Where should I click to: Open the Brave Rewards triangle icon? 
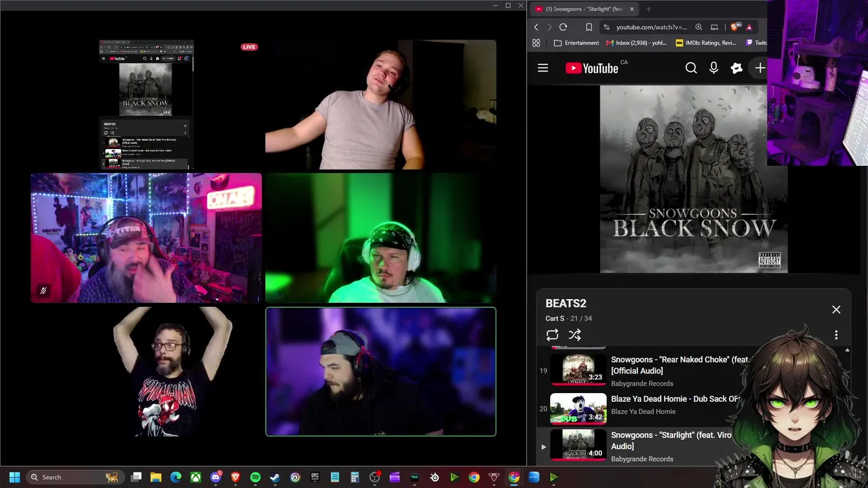(749, 27)
